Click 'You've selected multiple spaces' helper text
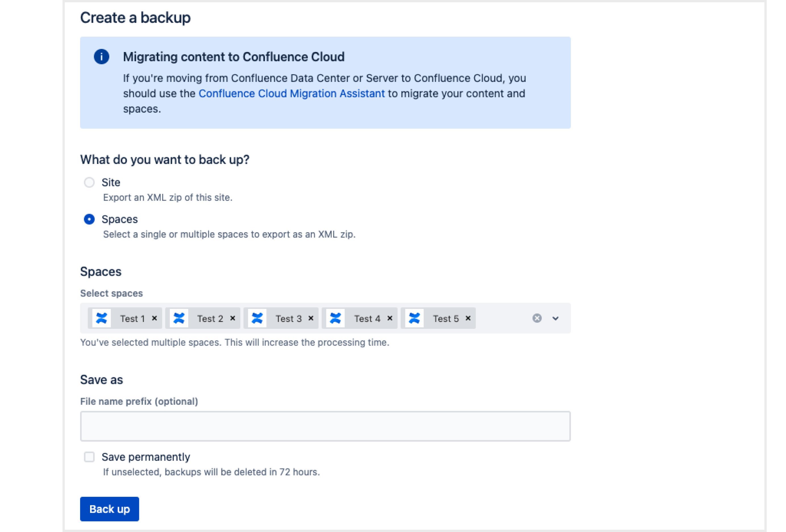The image size is (786, 532). [x=235, y=343]
